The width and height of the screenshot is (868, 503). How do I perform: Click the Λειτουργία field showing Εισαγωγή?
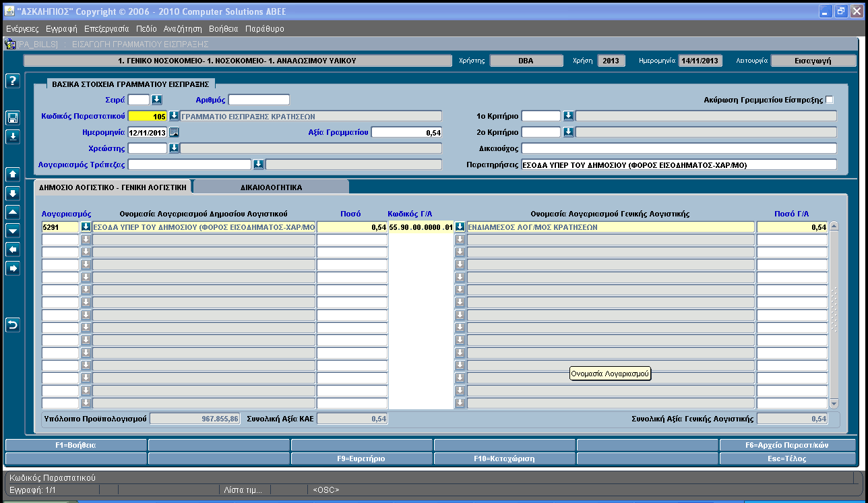812,60
